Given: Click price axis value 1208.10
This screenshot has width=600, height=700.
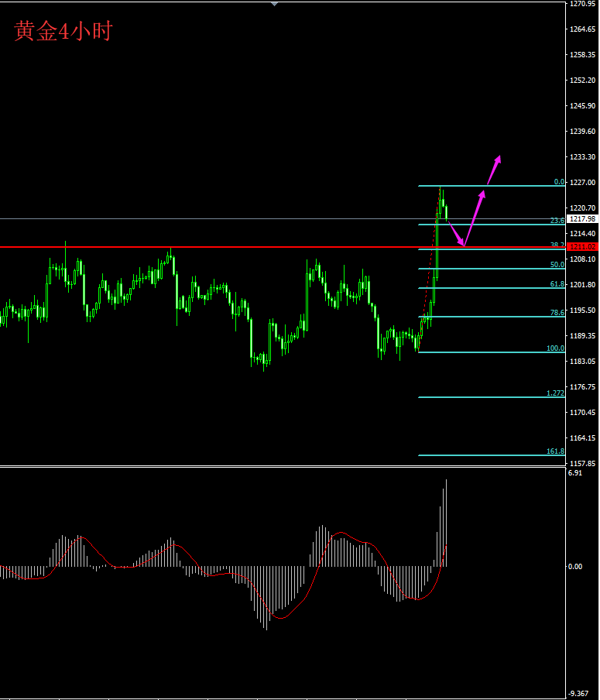Looking at the screenshot, I should (x=583, y=259).
